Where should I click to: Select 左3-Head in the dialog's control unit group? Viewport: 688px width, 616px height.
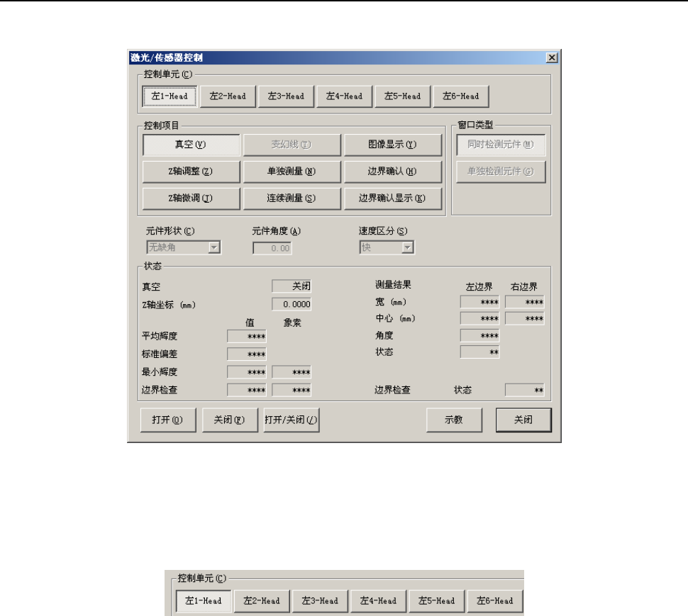(286, 96)
